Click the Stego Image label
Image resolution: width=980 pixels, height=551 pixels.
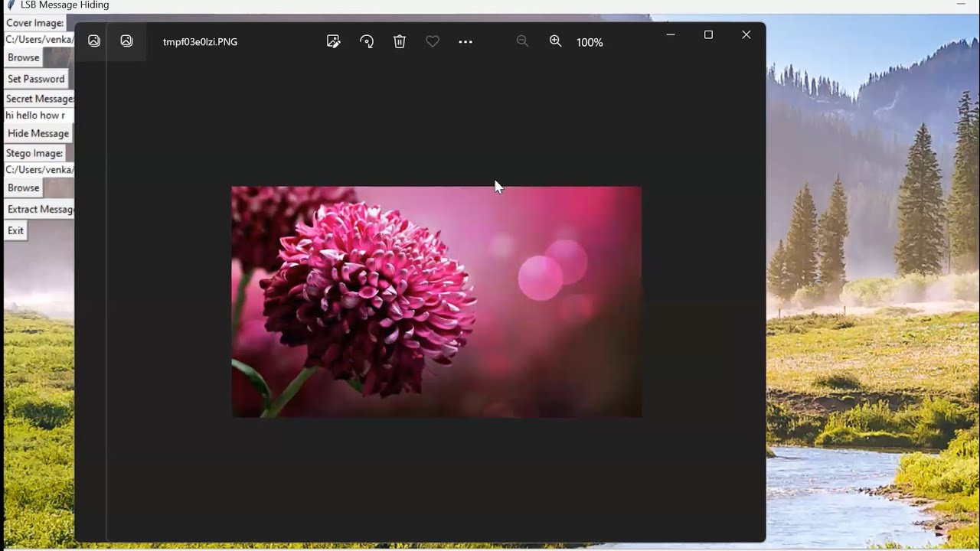pyautogui.click(x=34, y=153)
